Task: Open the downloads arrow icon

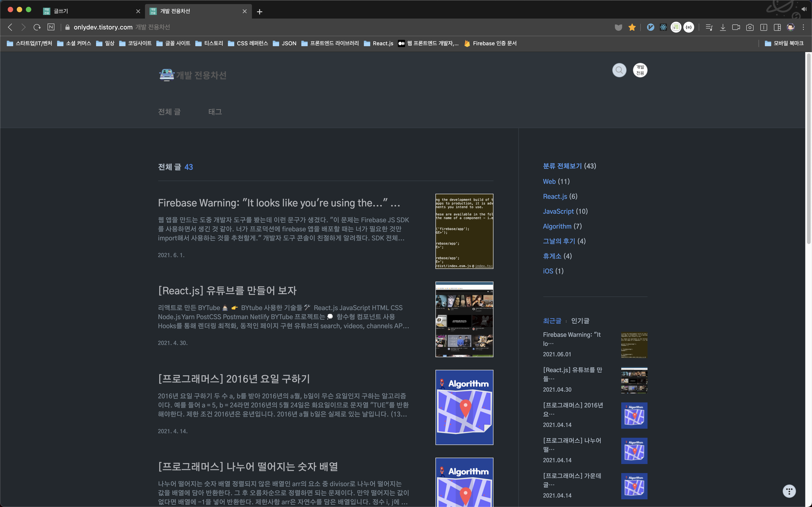Action: click(723, 27)
